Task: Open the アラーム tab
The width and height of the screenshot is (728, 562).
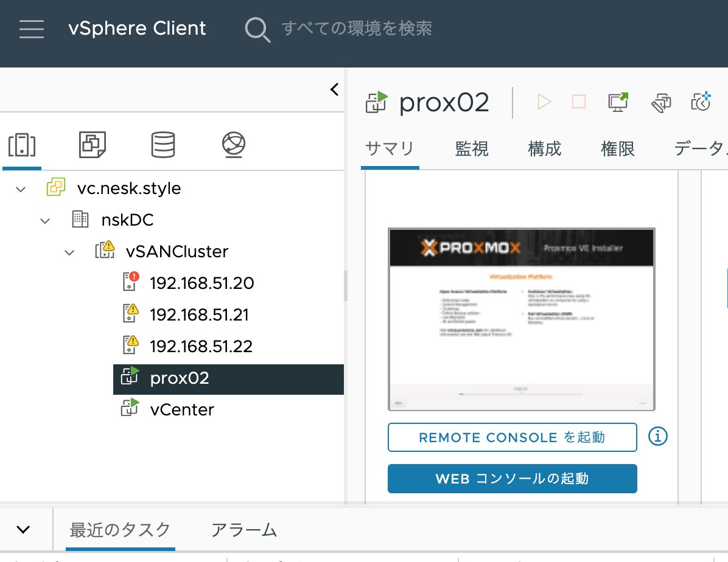Action: pos(244,530)
